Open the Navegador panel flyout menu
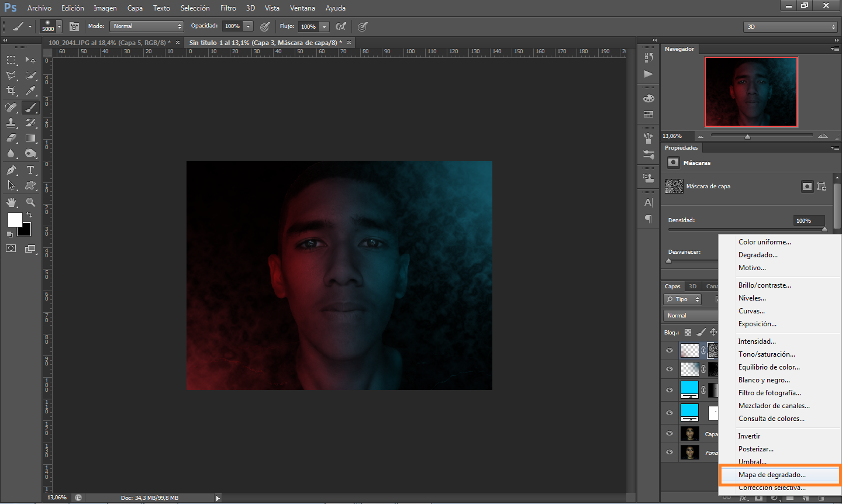The height and width of the screenshot is (504, 842). click(835, 49)
